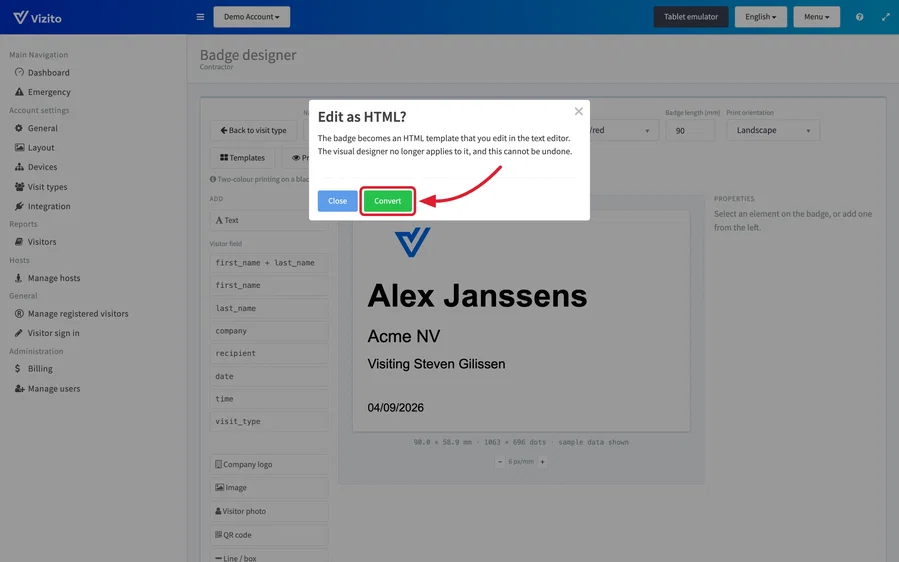Open the Menu dropdown
This screenshot has height=562, width=899.
(x=816, y=17)
